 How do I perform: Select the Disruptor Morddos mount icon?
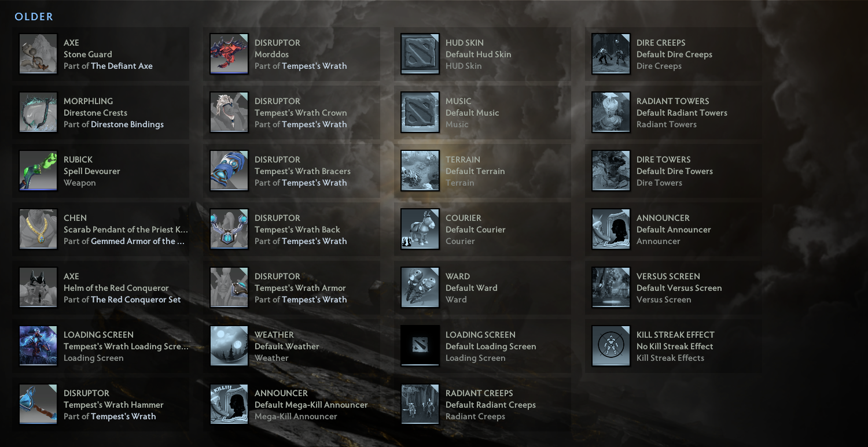[x=229, y=54]
